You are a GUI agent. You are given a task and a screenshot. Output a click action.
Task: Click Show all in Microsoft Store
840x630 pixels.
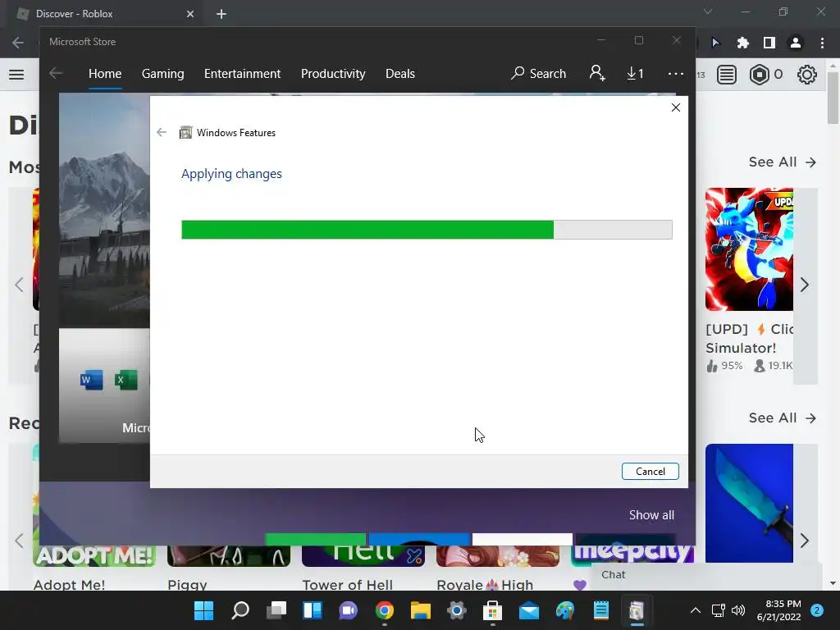tap(651, 515)
